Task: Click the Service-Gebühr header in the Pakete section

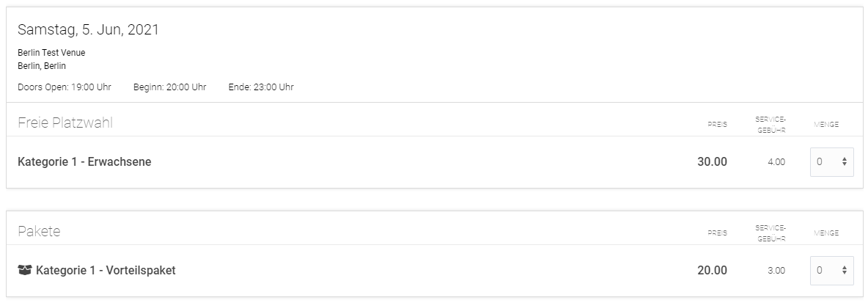Action: 770,233
